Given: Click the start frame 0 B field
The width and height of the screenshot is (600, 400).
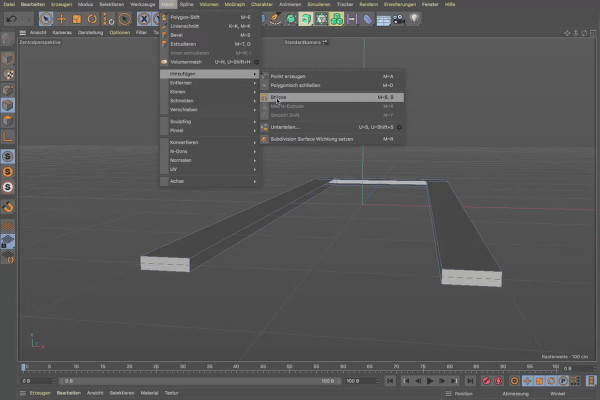Looking at the screenshot, I should (38, 381).
